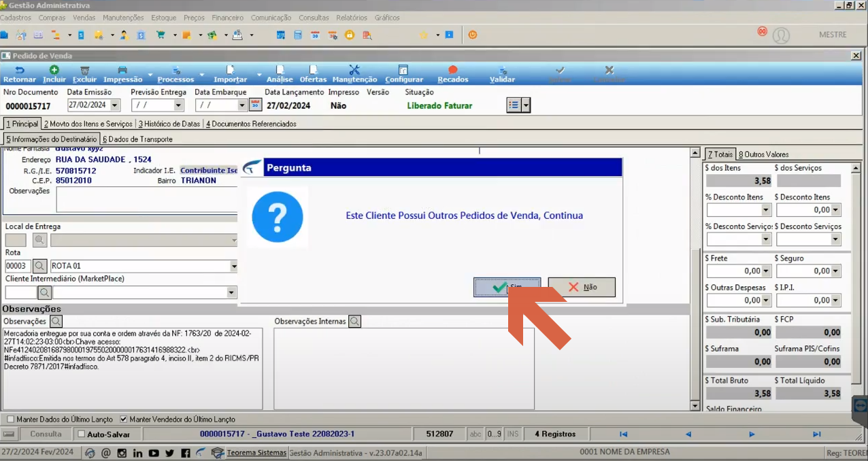Viewport: 868px width, 461px height.
Task: Click the vertical scrollbar beside totals panel
Action: [695, 279]
